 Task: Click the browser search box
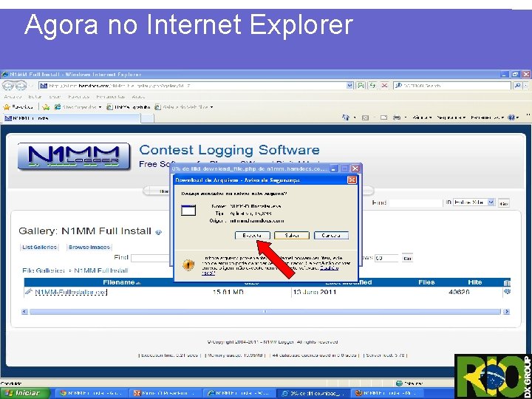[453, 86]
